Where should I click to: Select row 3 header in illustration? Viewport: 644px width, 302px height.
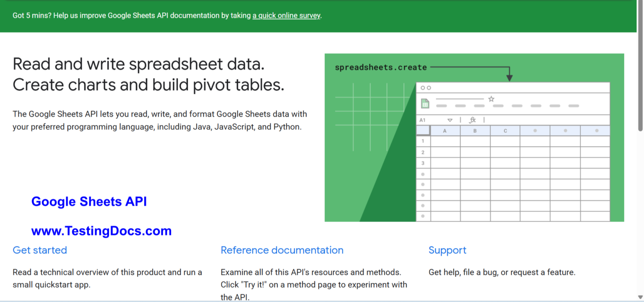[423, 163]
